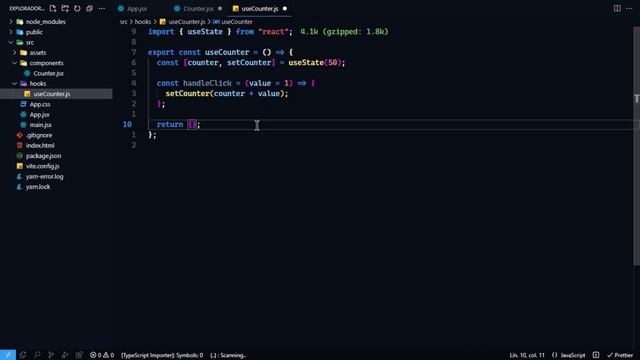Open the search icon in status bar

pos(37,355)
